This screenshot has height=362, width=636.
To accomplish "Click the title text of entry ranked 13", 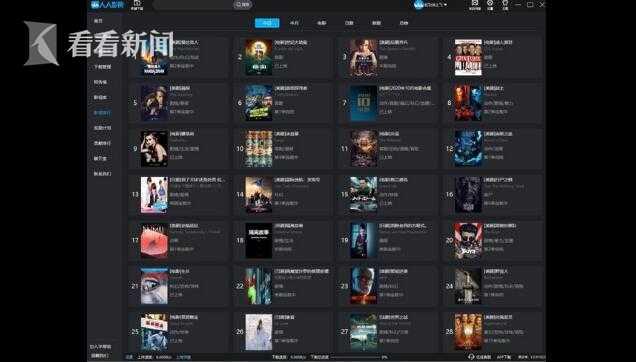I will click(x=198, y=179).
